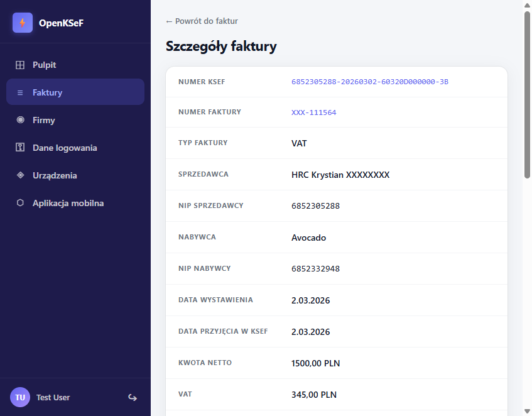Image resolution: width=532 pixels, height=416 pixels.
Task: Open the Pulpit menu entry
Action: 43,65
